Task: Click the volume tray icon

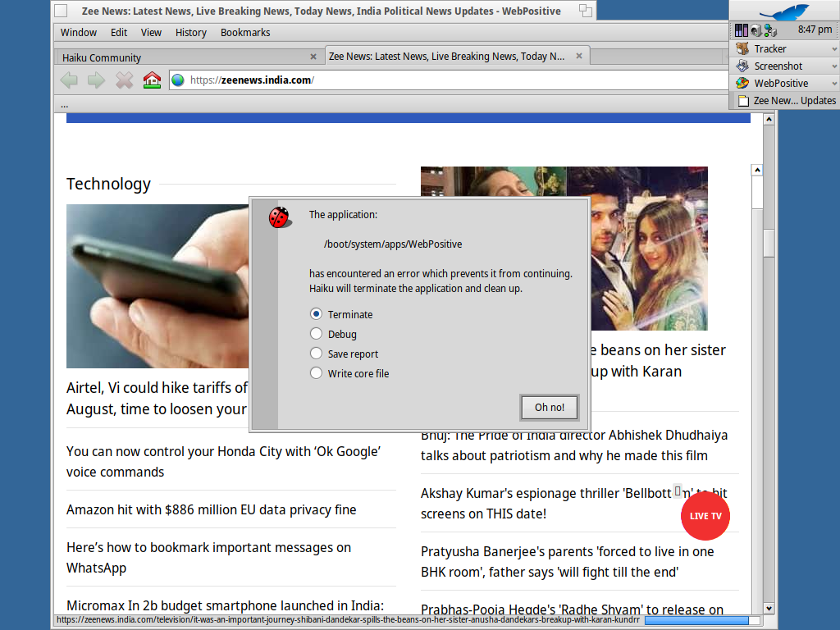Action: (x=756, y=30)
